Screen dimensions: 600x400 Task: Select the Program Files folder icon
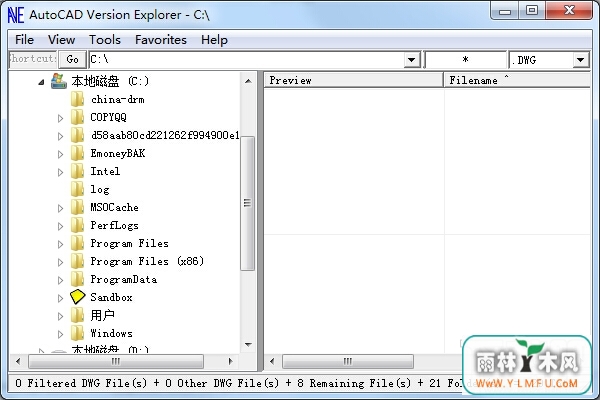point(77,243)
